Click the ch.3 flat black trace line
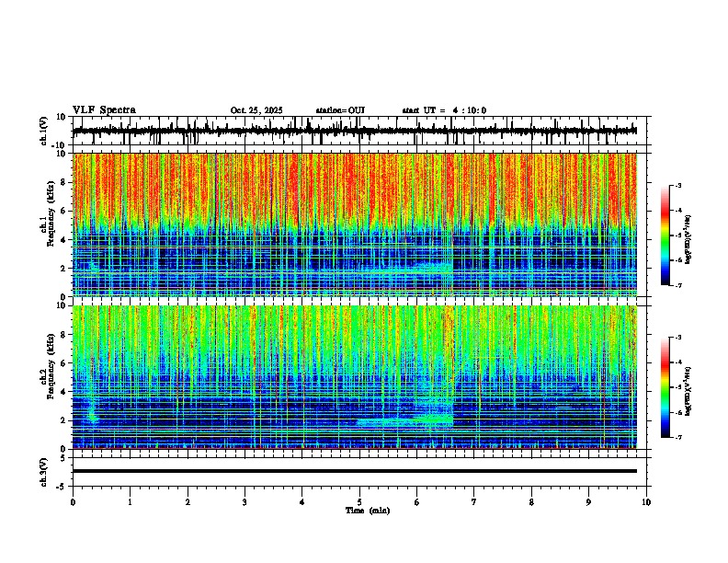 pos(355,471)
